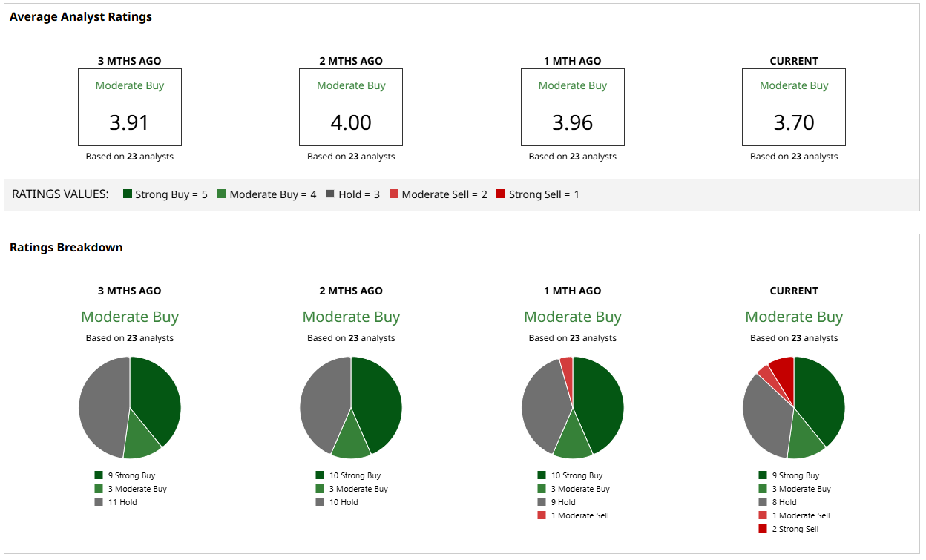Select the 2 MTHS AGO rating box 4.00

tap(351, 107)
